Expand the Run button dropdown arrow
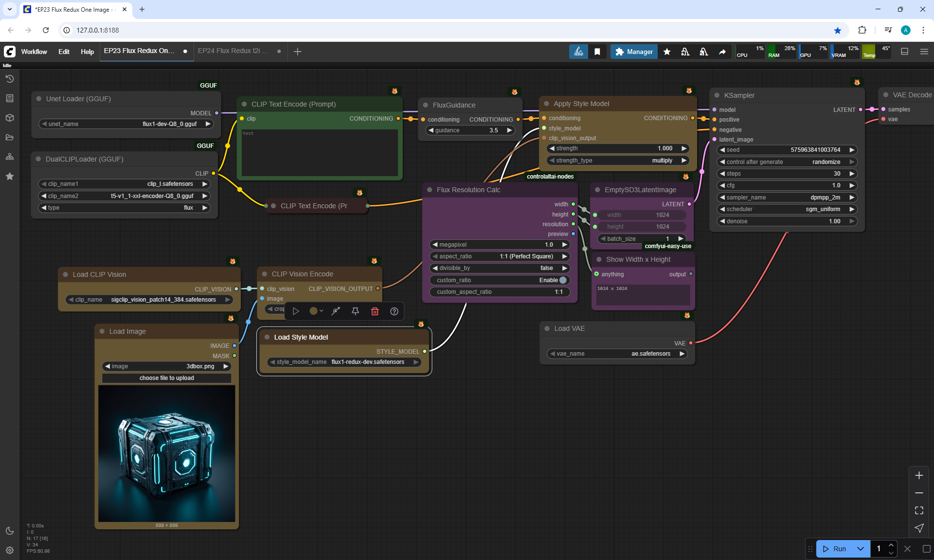 pyautogui.click(x=860, y=549)
